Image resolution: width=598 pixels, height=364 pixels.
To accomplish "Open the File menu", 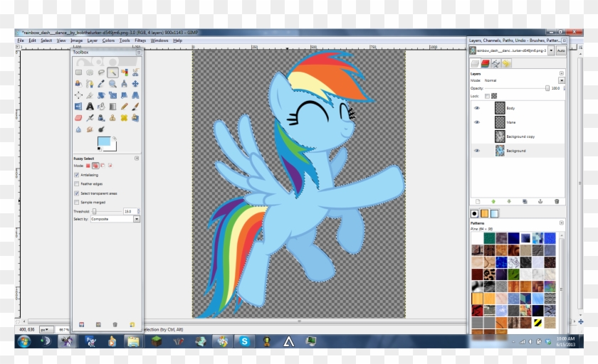I will coord(21,41).
